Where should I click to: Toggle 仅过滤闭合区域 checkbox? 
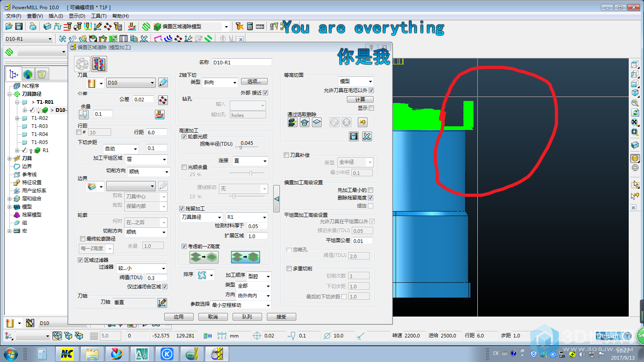pos(165,287)
